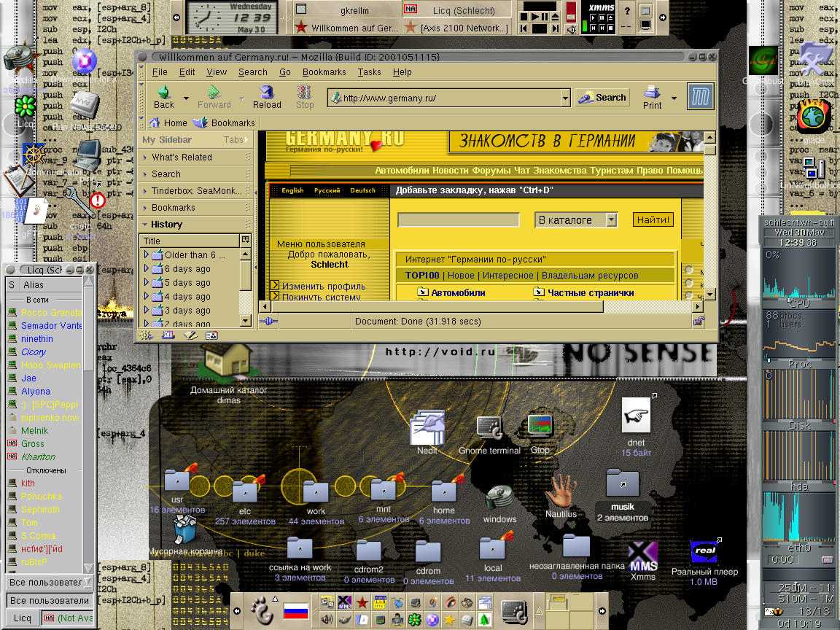Click the Print icon in Mozilla's toolbar
840x630 pixels.
pyautogui.click(x=652, y=92)
